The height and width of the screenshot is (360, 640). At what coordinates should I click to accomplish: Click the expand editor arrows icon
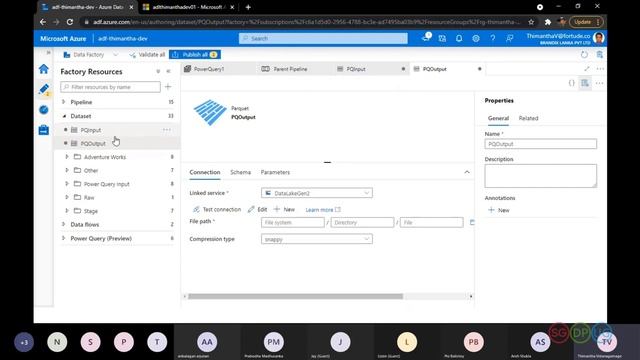[x=587, y=69]
